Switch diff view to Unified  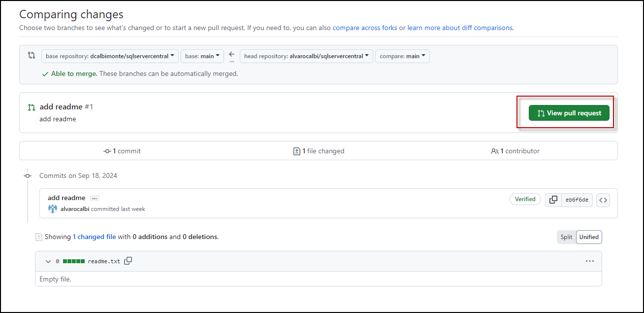(x=589, y=237)
